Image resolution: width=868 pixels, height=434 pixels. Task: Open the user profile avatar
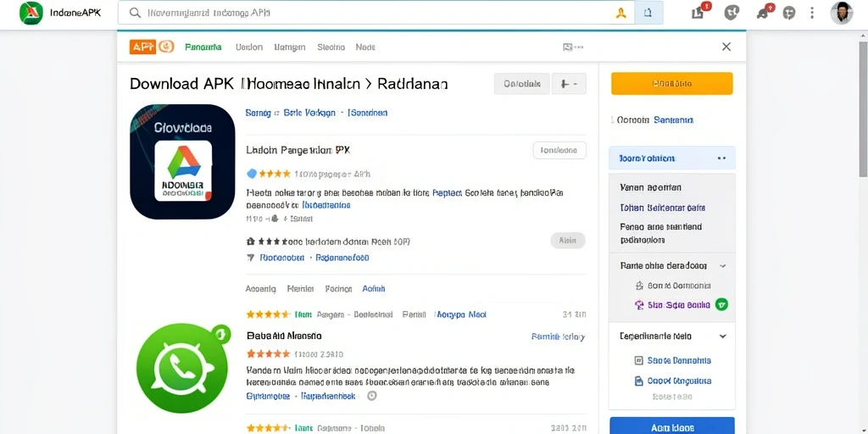click(x=842, y=13)
